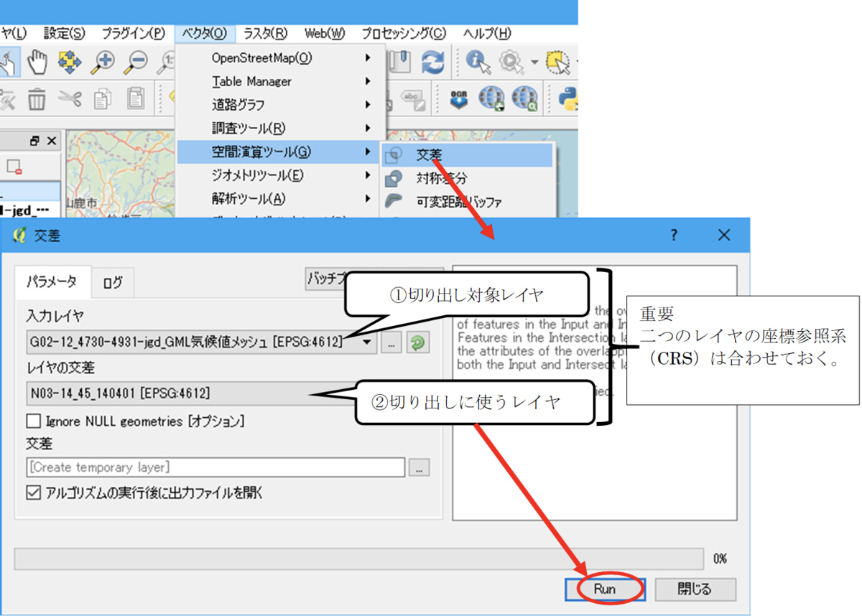
Task: Open the ヘルプ(H) menu
Action: pyautogui.click(x=488, y=34)
